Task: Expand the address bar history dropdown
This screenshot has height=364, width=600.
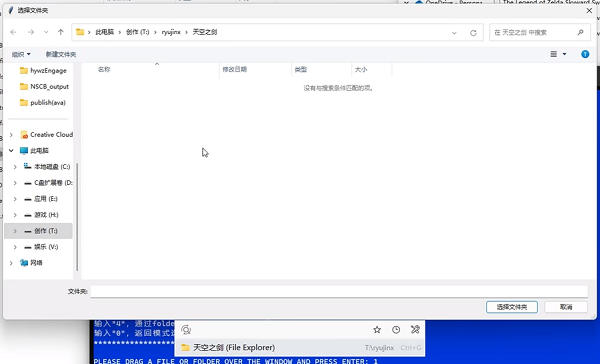Action: [x=454, y=33]
